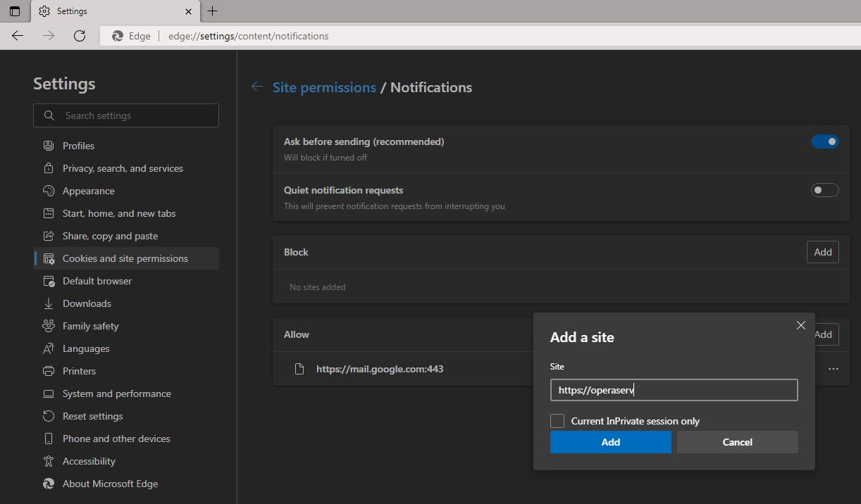Click Add in the dialog
The height and width of the screenshot is (504, 861).
tap(611, 442)
